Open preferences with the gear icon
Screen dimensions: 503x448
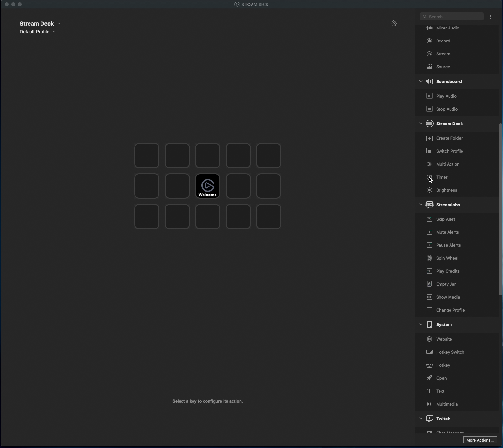(x=394, y=23)
